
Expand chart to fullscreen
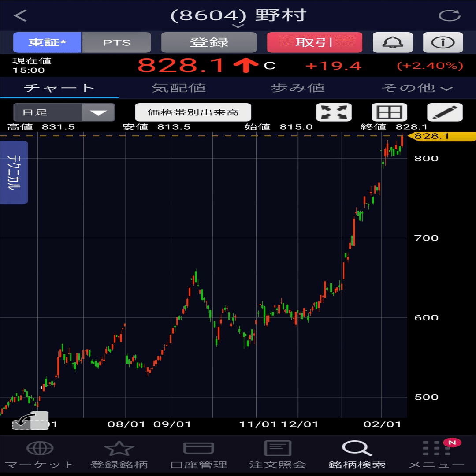click(334, 112)
